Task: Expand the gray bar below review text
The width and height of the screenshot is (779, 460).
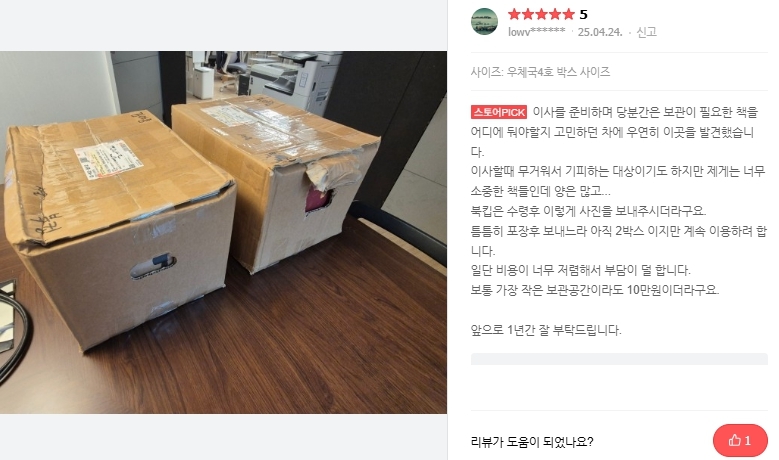Action: 619,359
